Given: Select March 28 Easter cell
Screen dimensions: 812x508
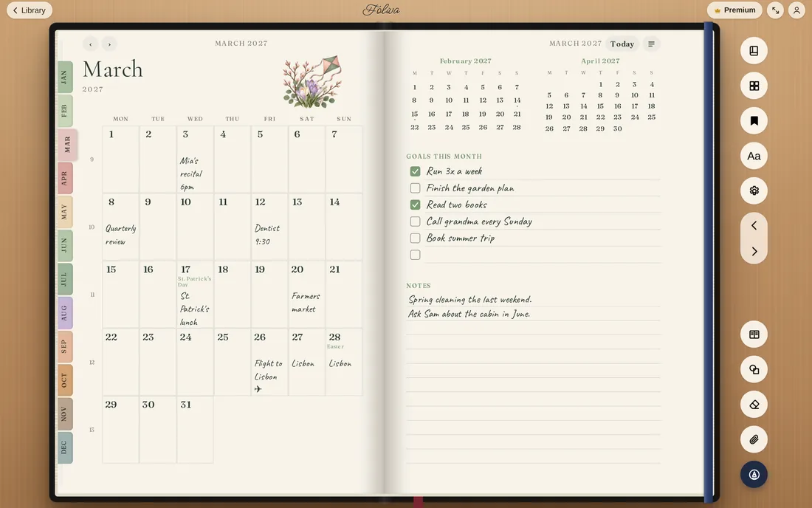Looking at the screenshot, I should point(344,362).
